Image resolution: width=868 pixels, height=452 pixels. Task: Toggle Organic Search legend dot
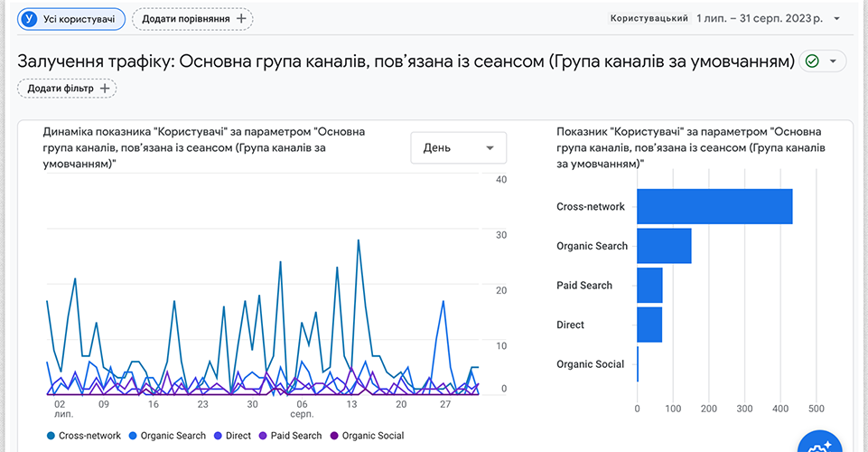coord(133,436)
